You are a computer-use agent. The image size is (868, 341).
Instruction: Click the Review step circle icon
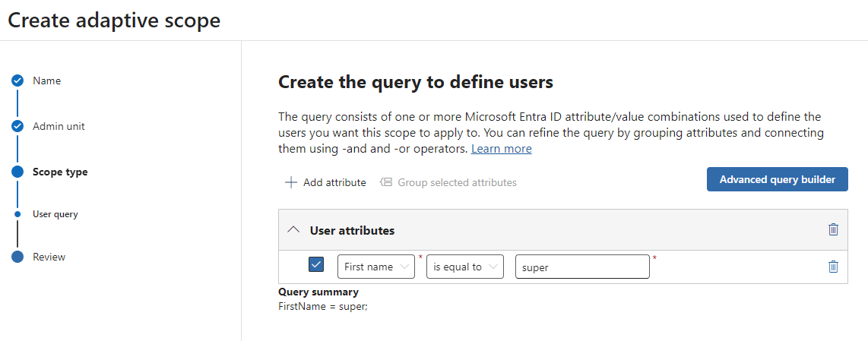17,257
